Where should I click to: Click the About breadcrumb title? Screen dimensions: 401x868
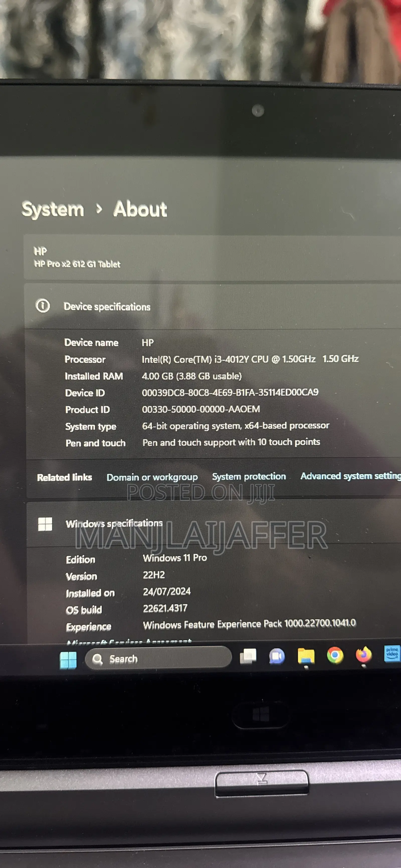point(140,209)
